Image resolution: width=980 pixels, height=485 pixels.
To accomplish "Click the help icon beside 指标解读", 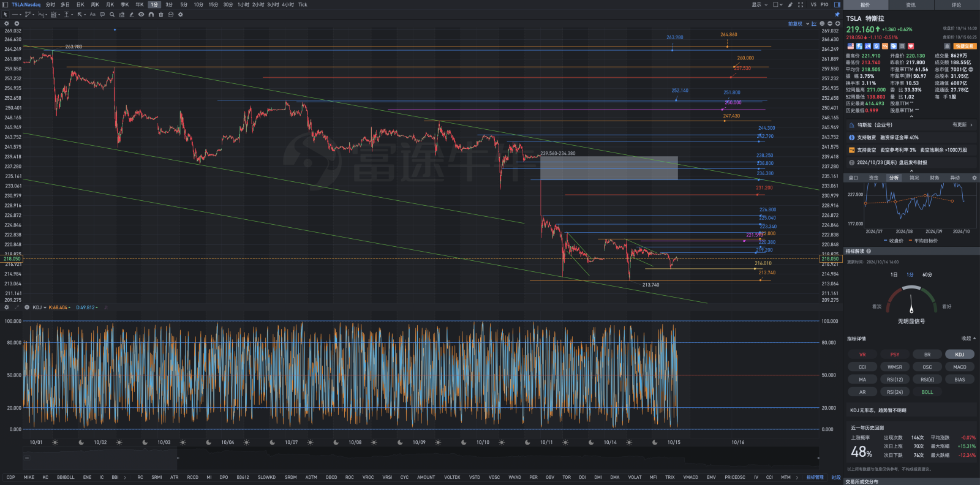I will 869,251.
